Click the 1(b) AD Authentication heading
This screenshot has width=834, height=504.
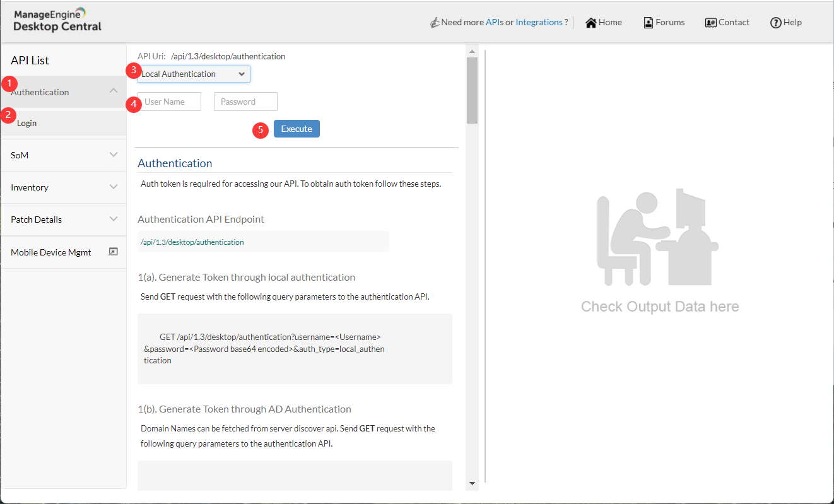(244, 409)
